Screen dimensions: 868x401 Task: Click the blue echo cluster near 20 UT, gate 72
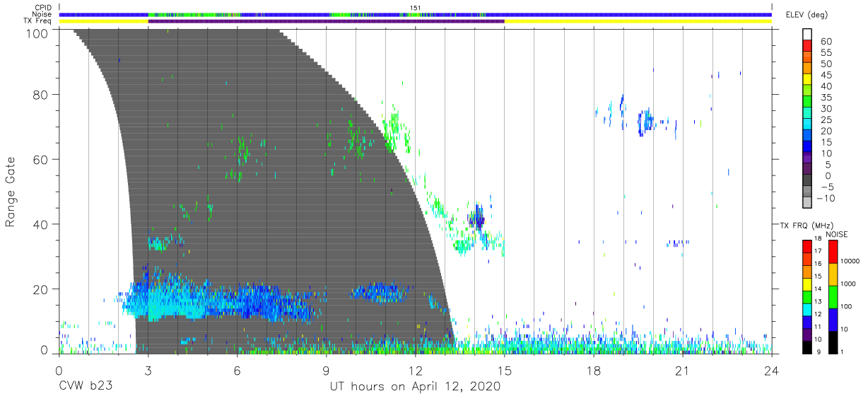[645, 122]
